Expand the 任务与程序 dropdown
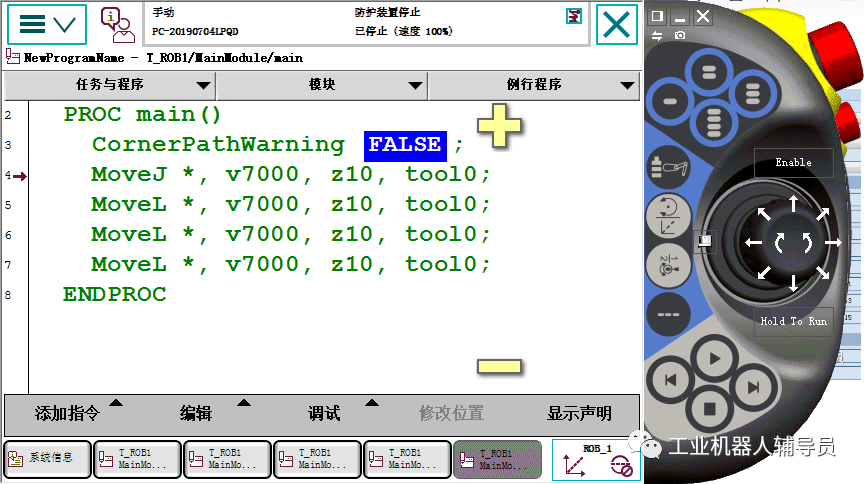 click(110, 85)
